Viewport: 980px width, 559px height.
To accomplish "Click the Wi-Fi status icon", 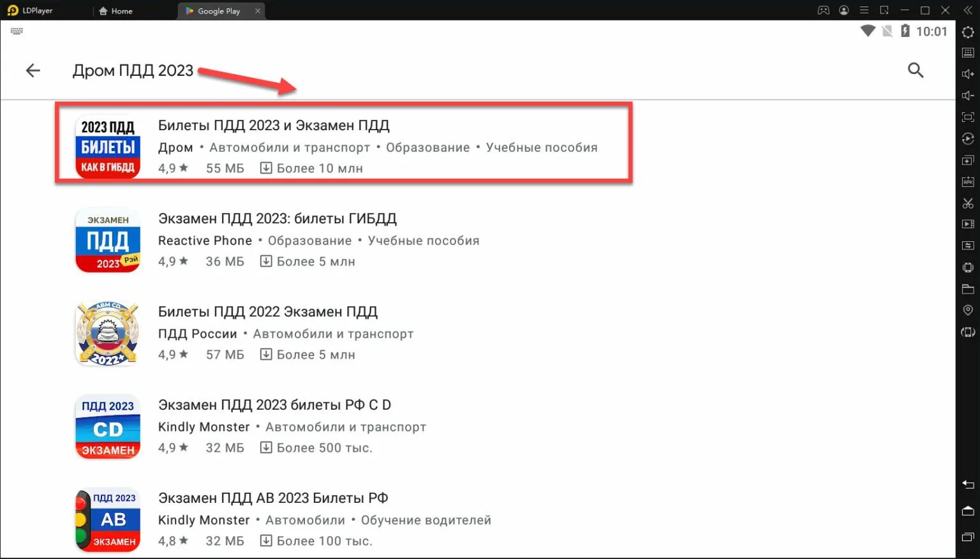I will [868, 31].
